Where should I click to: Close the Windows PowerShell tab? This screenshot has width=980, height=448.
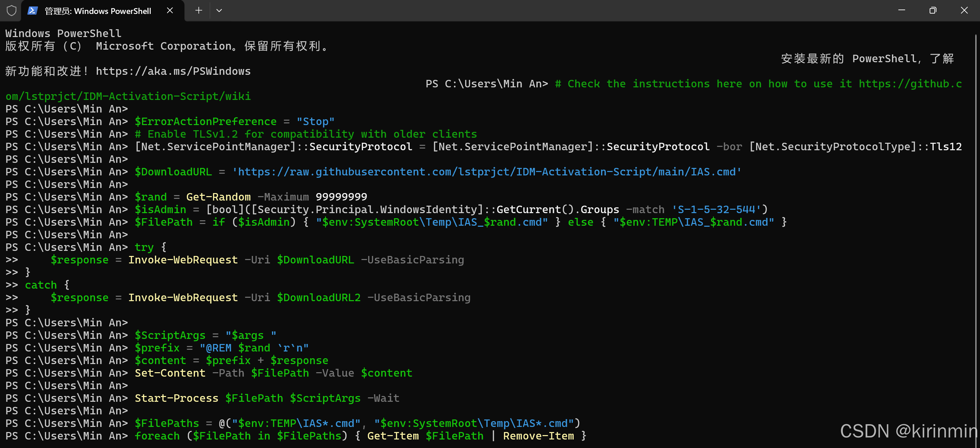click(170, 11)
